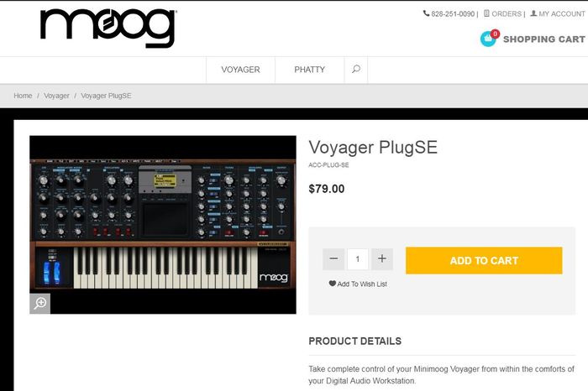
Task: Open the Voyager breadcrumb link
Action: click(56, 96)
